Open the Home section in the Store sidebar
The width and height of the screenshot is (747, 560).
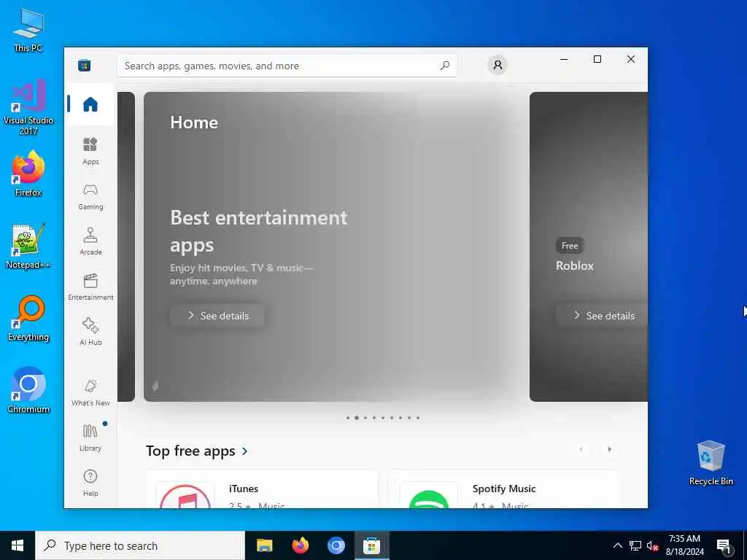[90, 104]
